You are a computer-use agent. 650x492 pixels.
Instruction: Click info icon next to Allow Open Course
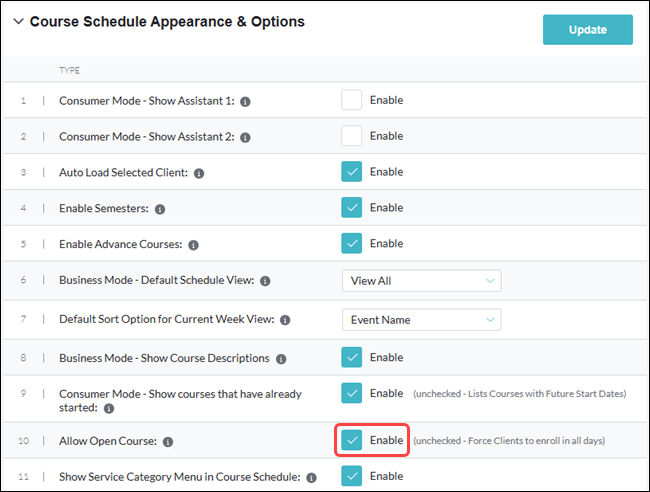point(168,441)
